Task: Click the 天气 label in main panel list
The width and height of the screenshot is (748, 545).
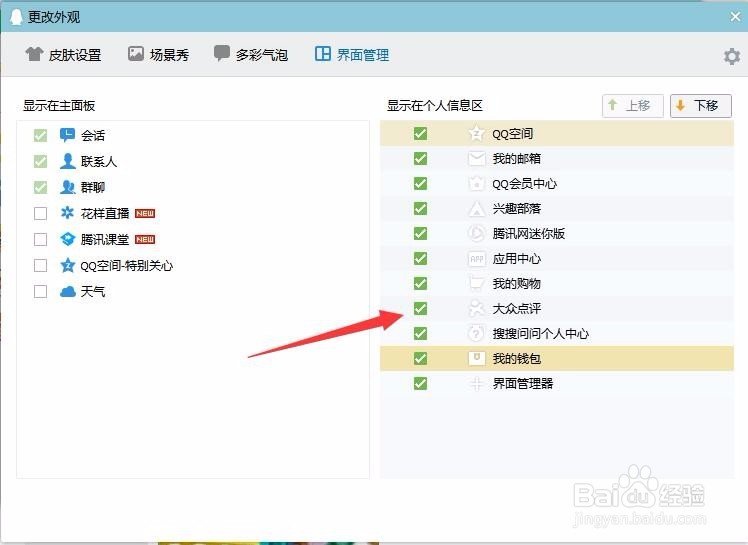Action: [93, 291]
